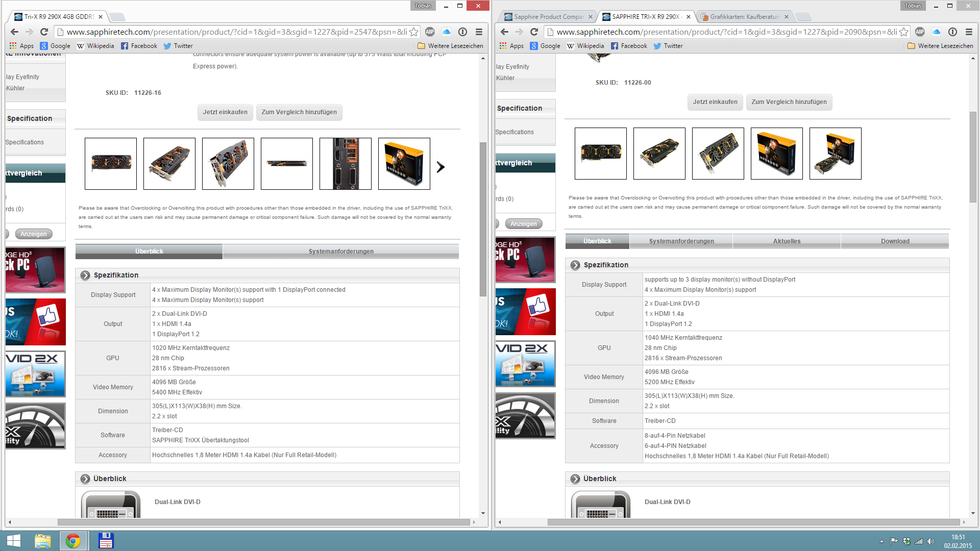
Task: Click the Wikipedia bookmark in right browser
Action: point(585,46)
